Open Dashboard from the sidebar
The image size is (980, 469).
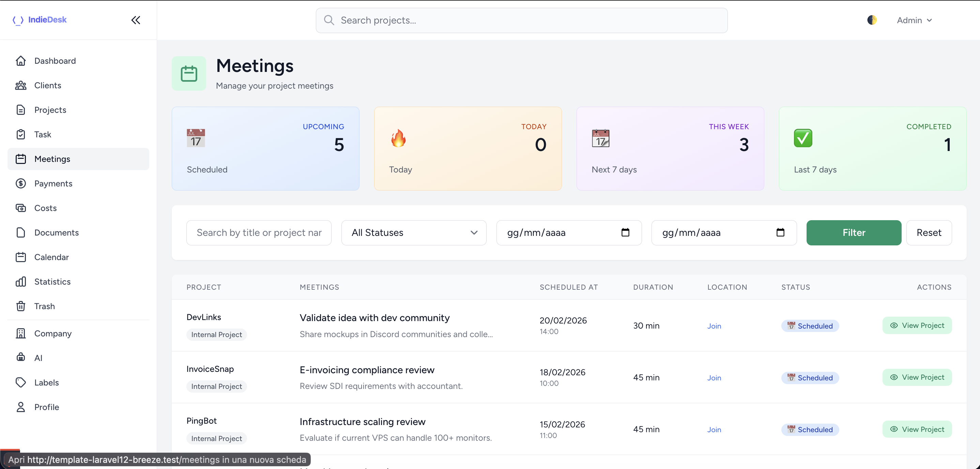point(55,61)
